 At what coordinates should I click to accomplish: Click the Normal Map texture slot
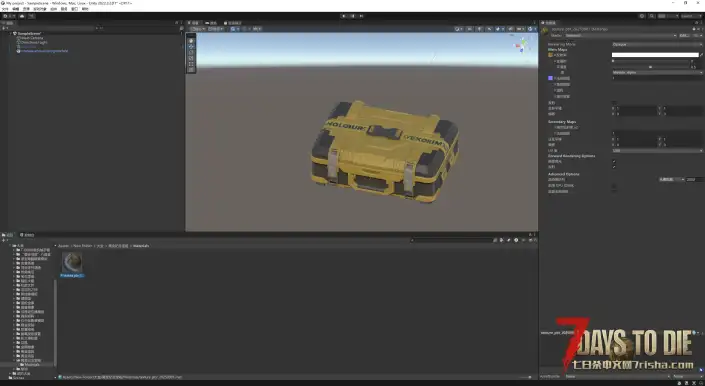(550, 78)
